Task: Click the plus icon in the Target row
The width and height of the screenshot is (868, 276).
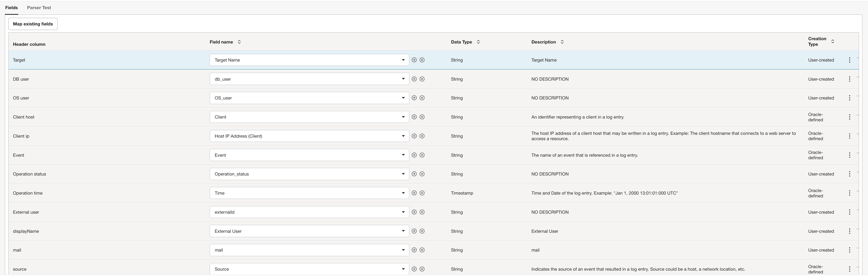Action: pyautogui.click(x=414, y=60)
